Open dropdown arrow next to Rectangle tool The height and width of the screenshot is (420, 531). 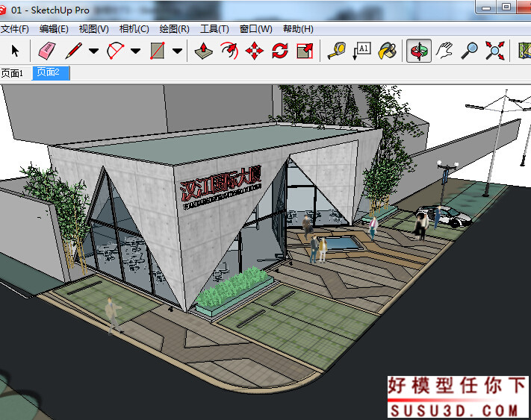tap(177, 51)
